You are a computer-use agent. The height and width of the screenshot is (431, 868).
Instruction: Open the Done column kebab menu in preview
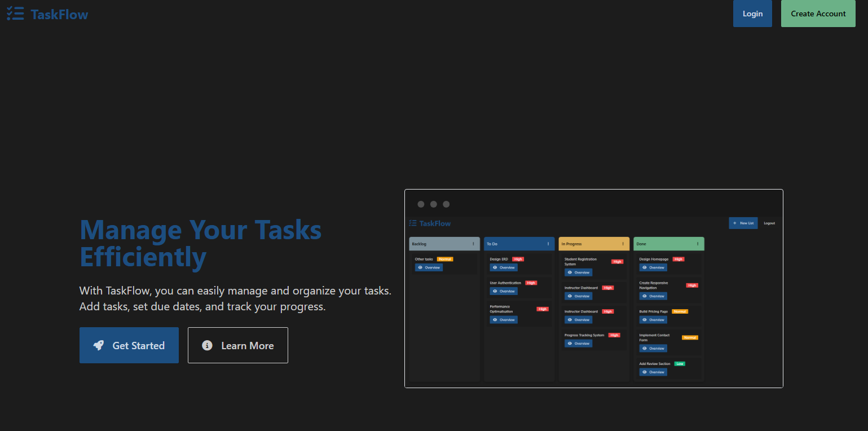point(698,244)
